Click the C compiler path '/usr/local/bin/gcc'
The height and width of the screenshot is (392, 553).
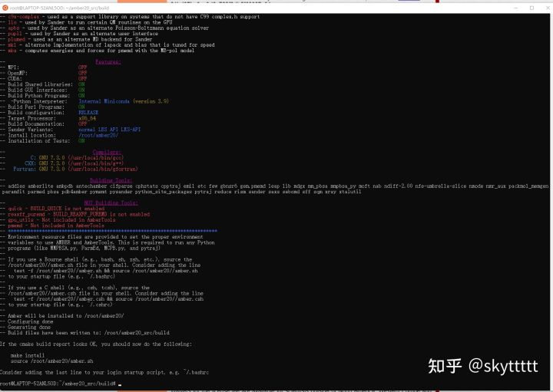95,157
